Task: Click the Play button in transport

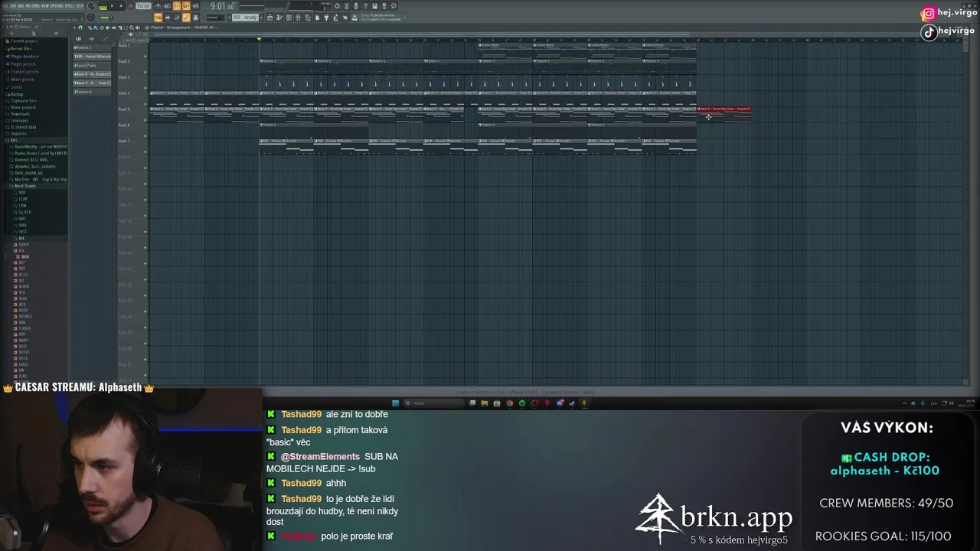Action: (x=112, y=5)
